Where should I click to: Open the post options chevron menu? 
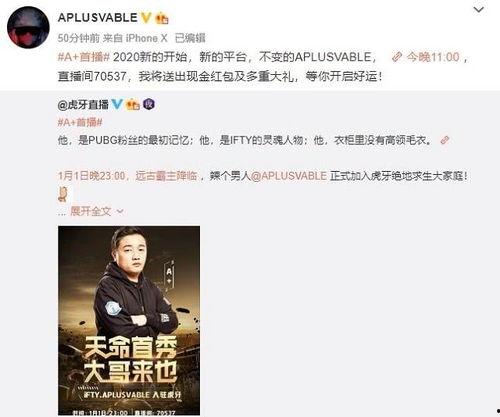pyautogui.click(x=479, y=10)
